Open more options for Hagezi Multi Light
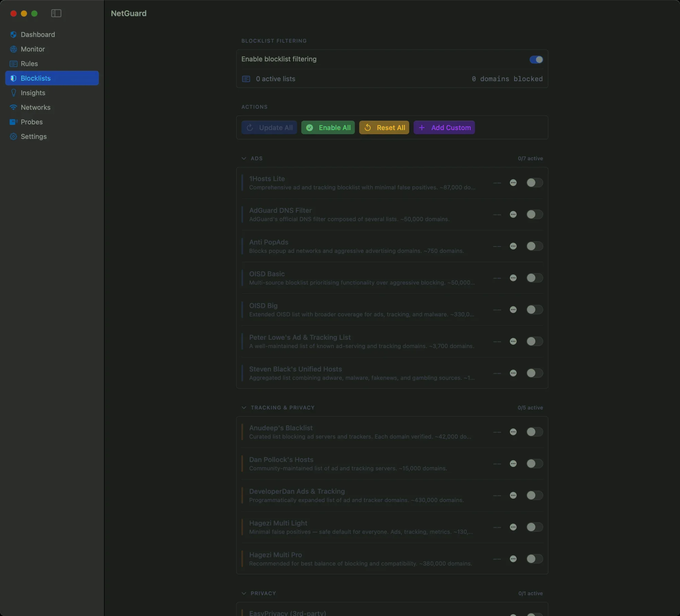 513,527
